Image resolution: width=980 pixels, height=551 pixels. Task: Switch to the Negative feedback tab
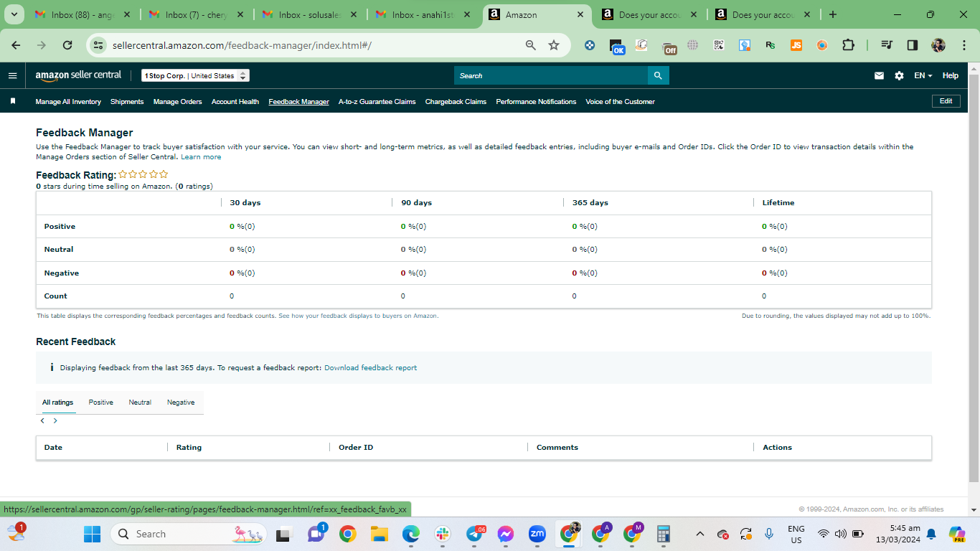[x=181, y=402]
